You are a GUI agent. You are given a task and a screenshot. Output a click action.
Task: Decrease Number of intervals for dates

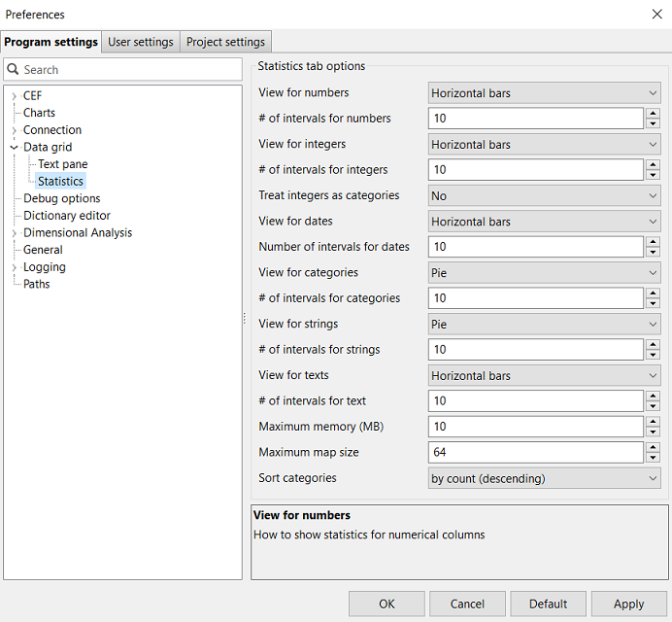[653, 252]
